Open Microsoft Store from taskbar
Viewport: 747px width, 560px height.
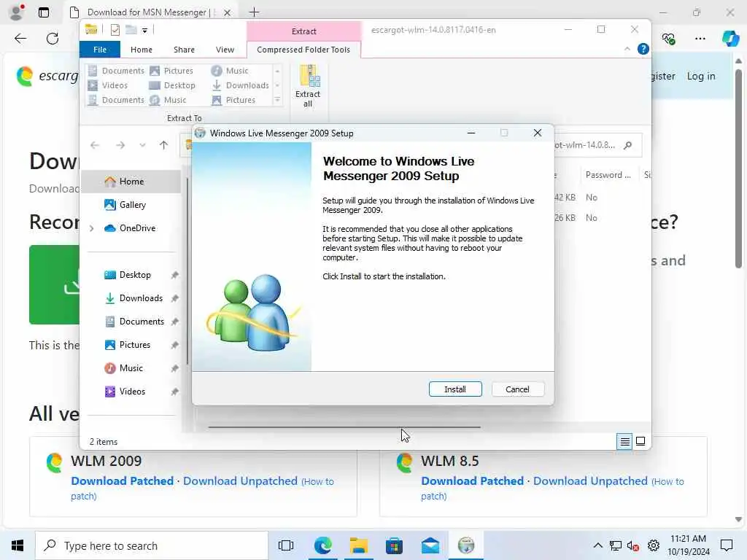(x=394, y=545)
